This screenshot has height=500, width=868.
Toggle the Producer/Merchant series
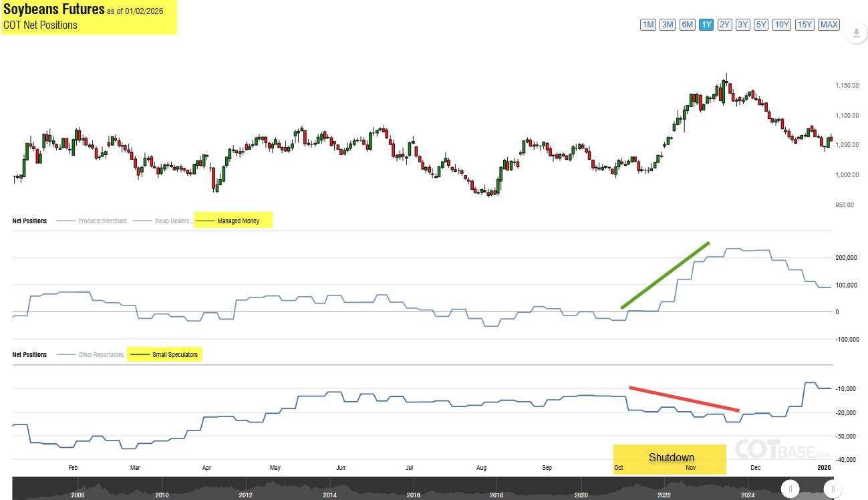92,221
